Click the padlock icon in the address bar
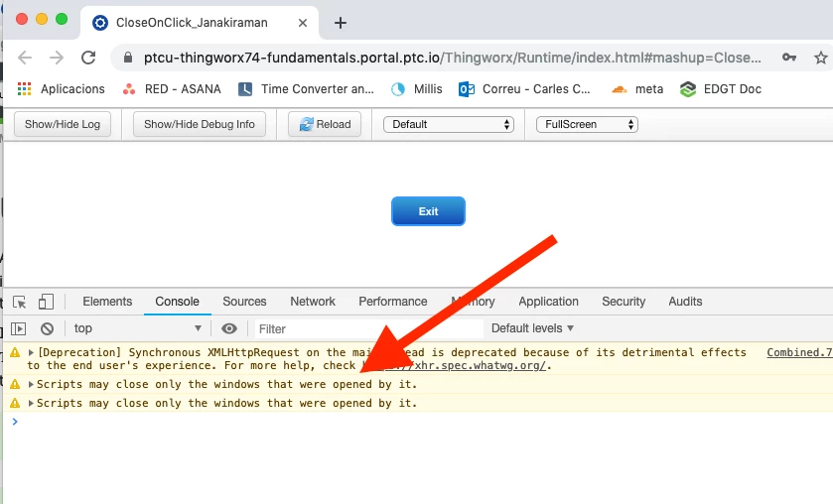Screen dimensions: 833x504 coord(127,58)
